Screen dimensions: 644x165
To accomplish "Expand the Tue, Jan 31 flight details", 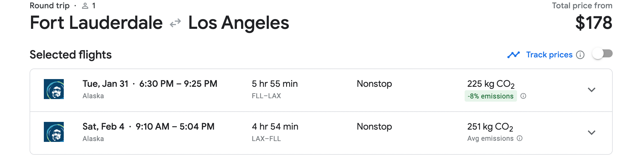I will coord(592,90).
